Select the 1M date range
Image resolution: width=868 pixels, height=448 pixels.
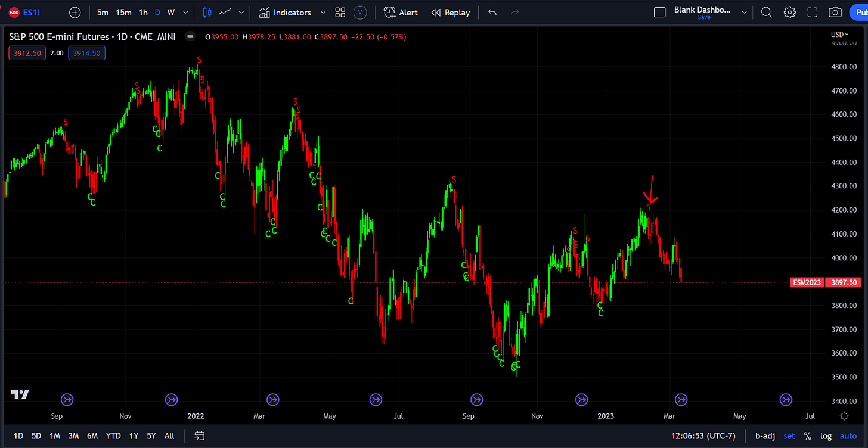pos(55,436)
